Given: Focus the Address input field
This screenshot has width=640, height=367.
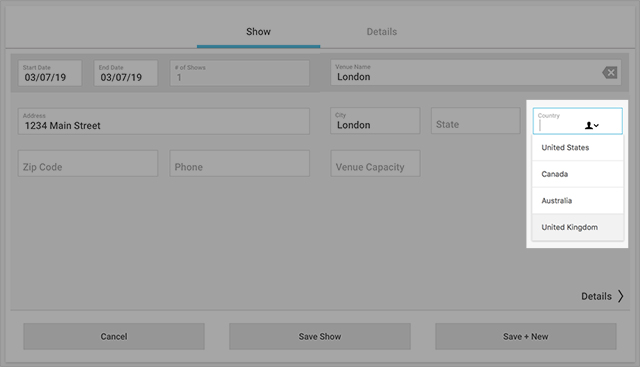Looking at the screenshot, I should coord(164,121).
